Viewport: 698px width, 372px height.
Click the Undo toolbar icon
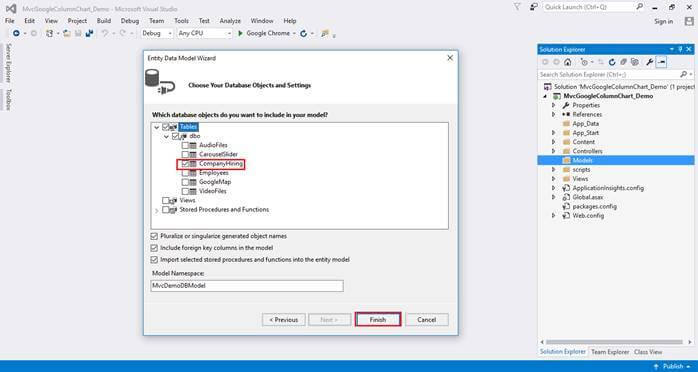[105, 33]
